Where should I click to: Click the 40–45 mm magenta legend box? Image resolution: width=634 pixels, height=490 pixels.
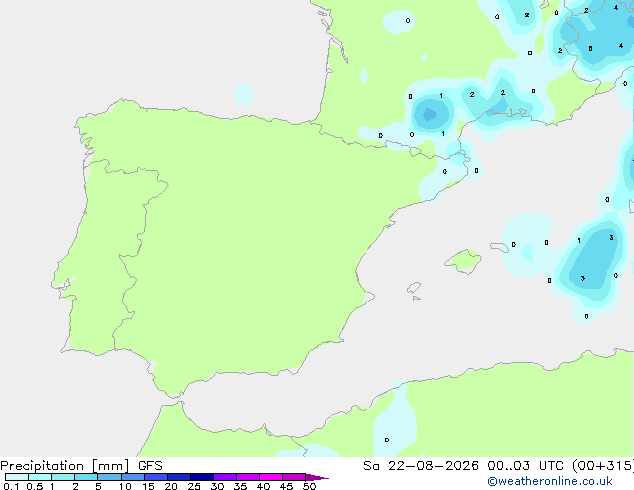tap(271, 477)
